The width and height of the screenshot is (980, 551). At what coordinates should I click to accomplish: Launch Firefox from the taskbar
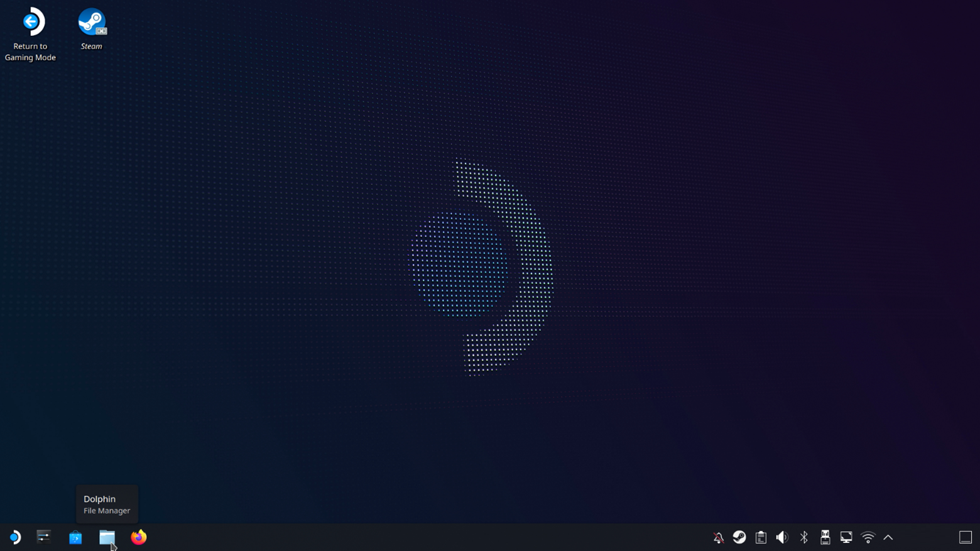click(x=139, y=537)
